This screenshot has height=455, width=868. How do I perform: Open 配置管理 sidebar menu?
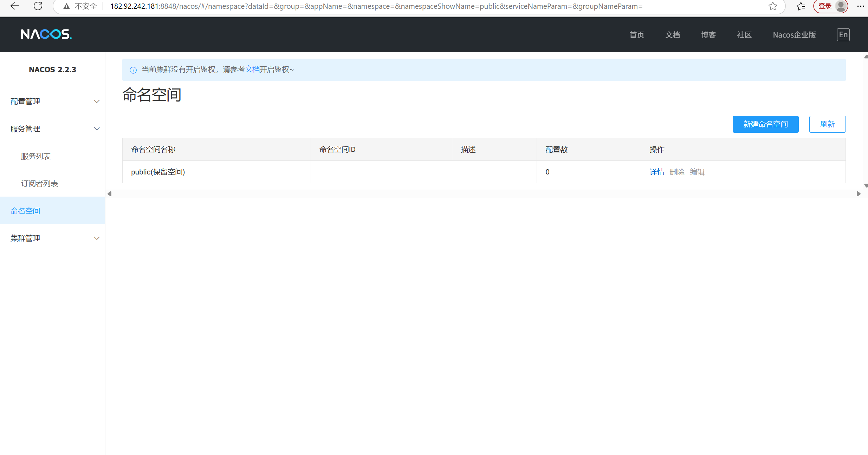tap(53, 101)
